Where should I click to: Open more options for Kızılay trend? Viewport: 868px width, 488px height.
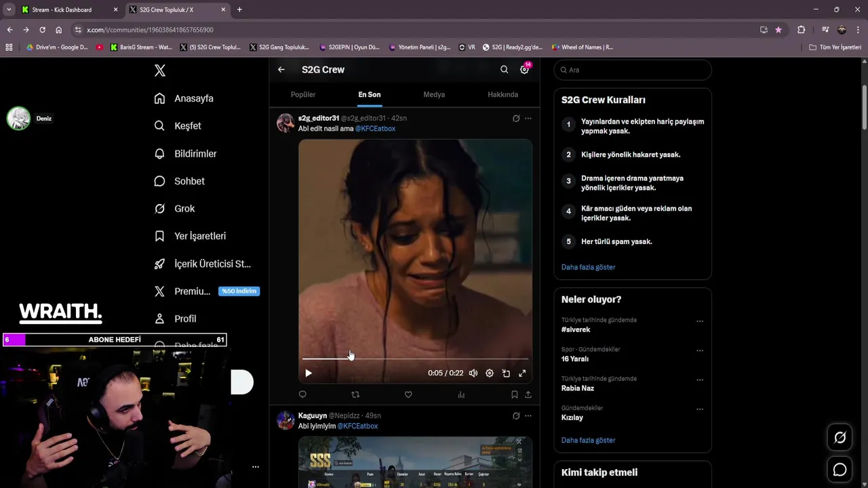[700, 409]
